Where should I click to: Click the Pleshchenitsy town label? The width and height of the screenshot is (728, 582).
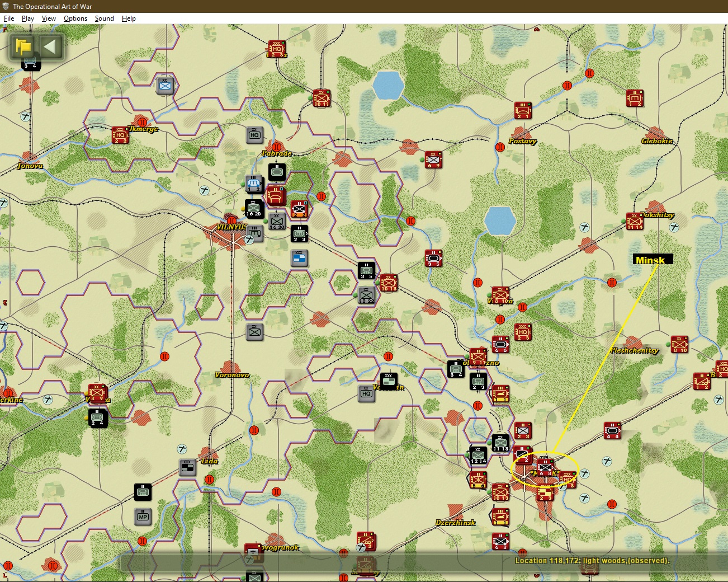pos(635,350)
